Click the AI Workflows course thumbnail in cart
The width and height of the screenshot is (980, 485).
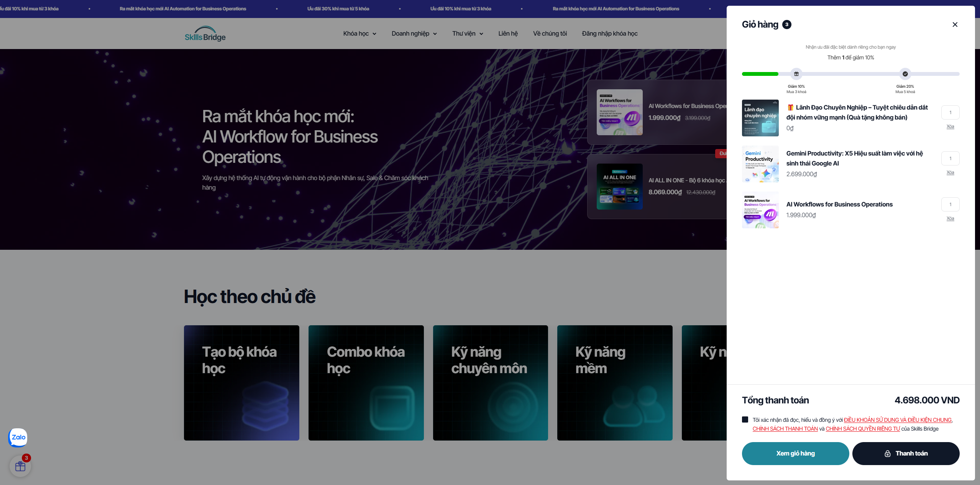point(760,210)
